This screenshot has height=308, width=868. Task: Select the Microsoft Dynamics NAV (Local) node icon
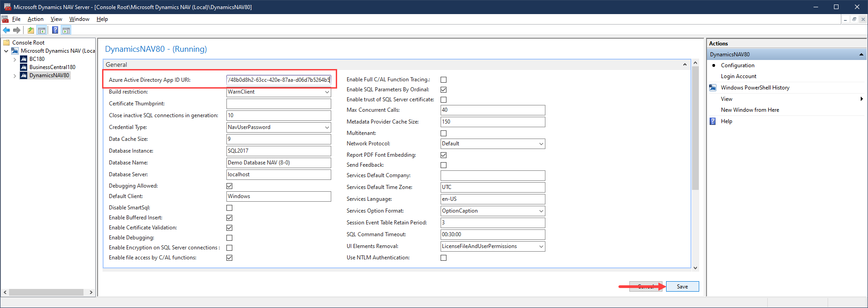(x=15, y=51)
